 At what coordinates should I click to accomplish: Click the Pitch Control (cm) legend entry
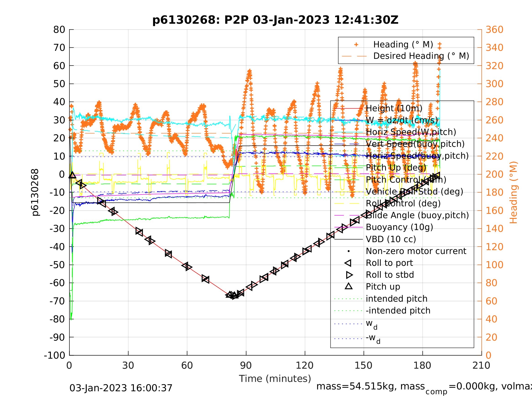coord(406,180)
